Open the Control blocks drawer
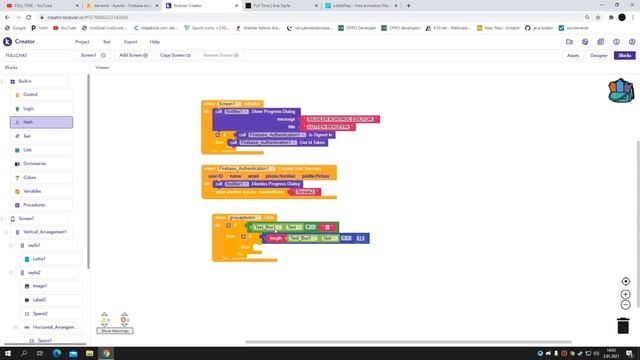The width and height of the screenshot is (640, 360). tap(41, 95)
